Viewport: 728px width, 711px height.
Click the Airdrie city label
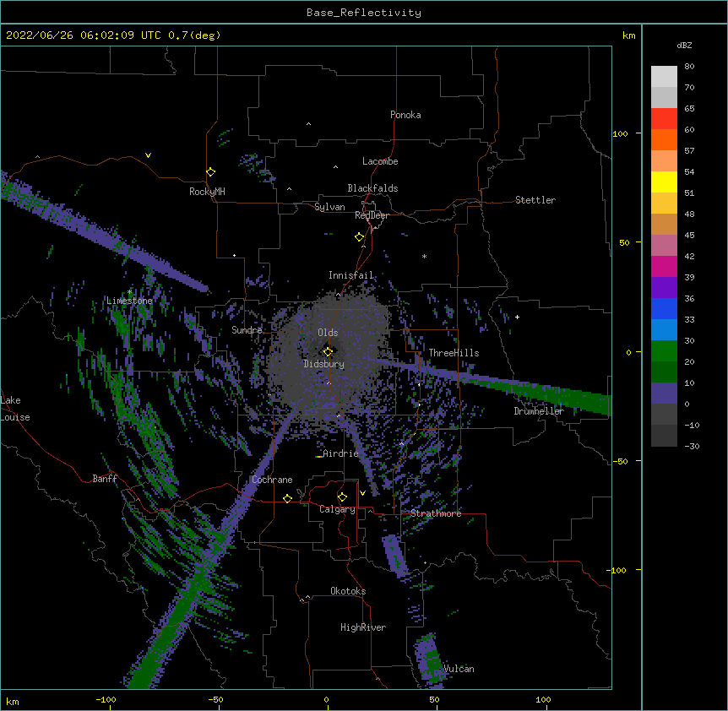[341, 453]
